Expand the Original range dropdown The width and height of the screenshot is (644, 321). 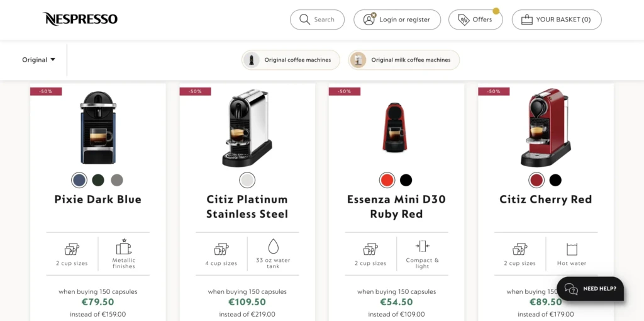[39, 60]
